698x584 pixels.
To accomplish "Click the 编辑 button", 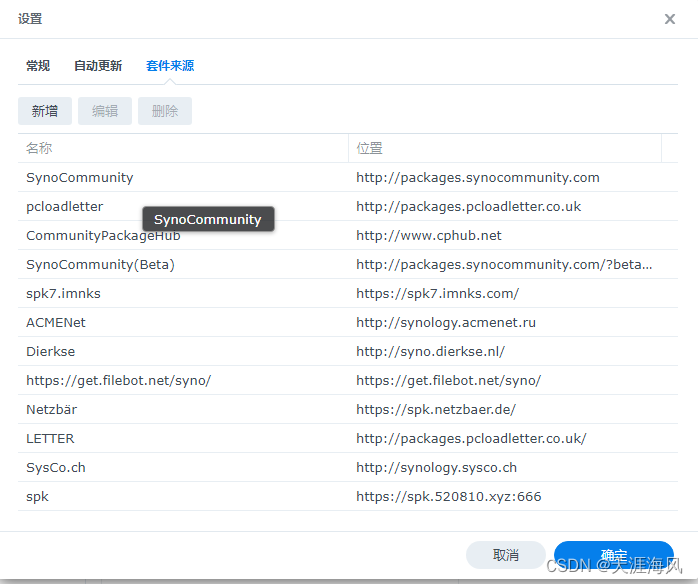I will point(105,111).
